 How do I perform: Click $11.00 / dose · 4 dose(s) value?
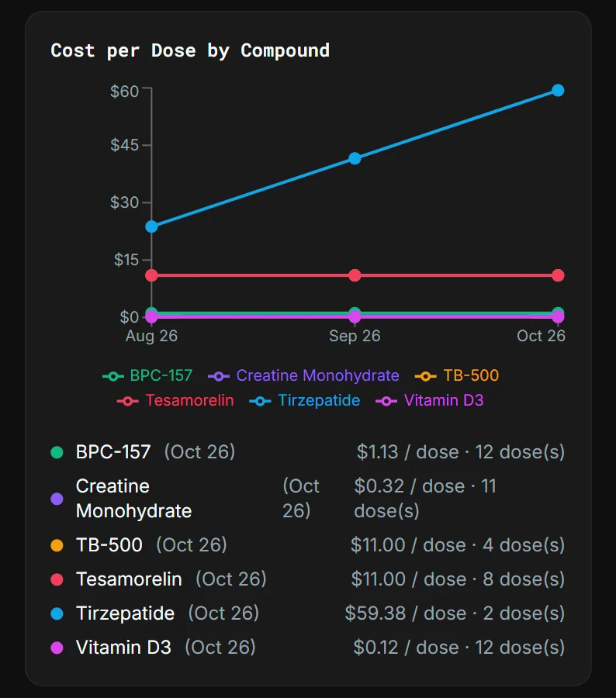[x=458, y=545]
